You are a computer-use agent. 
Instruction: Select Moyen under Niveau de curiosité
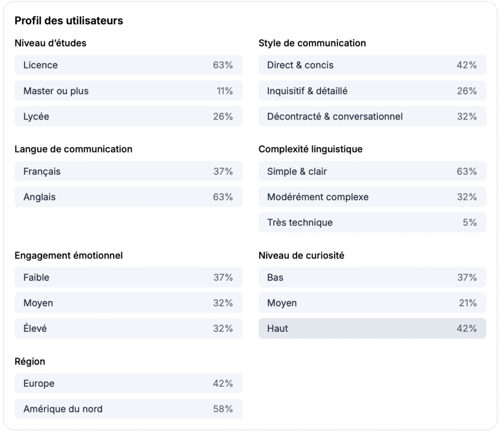[372, 303]
